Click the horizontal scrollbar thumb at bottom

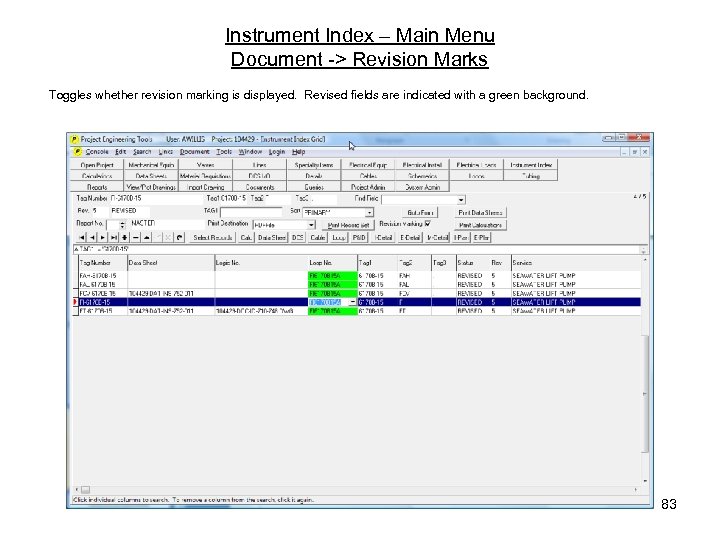click(85, 490)
